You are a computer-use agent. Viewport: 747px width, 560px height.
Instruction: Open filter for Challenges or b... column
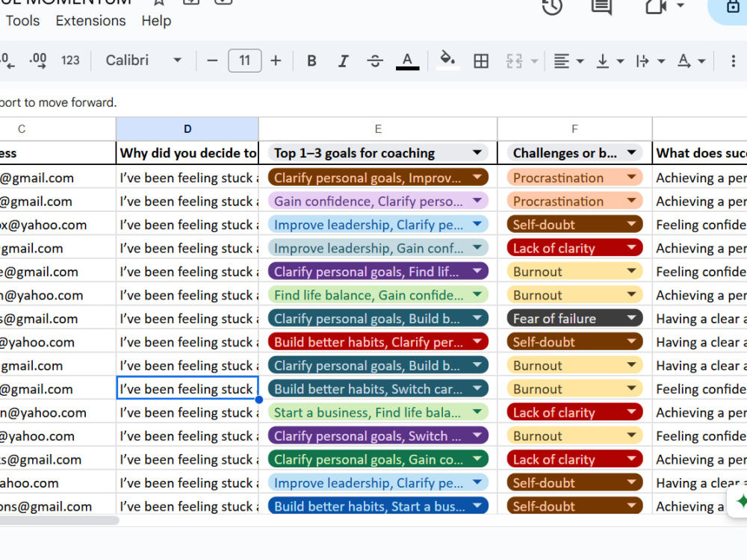[x=632, y=153]
